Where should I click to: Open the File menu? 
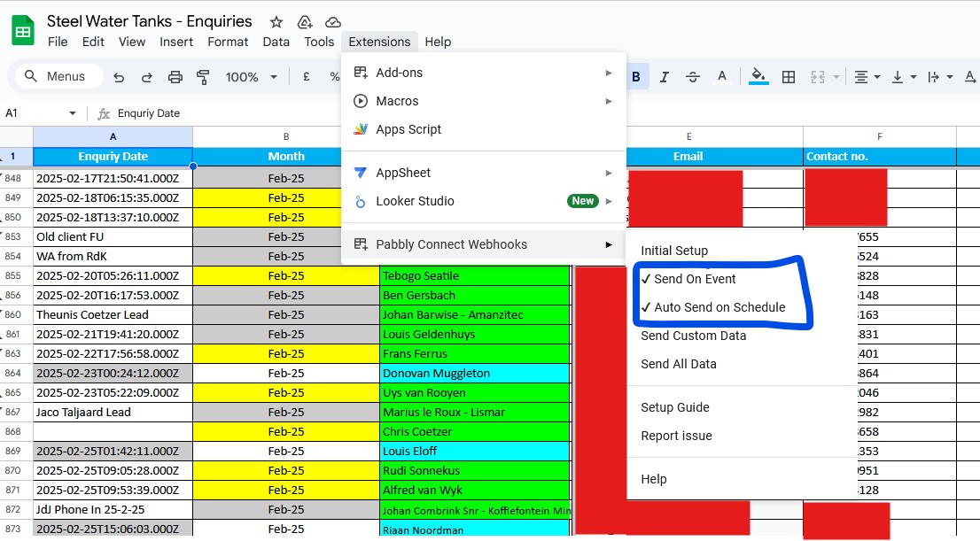(58, 42)
